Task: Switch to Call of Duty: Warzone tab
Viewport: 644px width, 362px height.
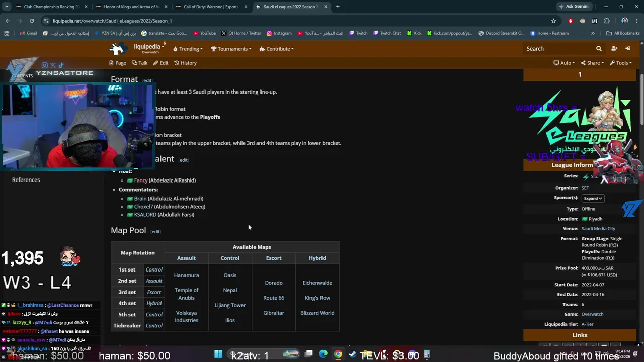Action: pos(211,7)
